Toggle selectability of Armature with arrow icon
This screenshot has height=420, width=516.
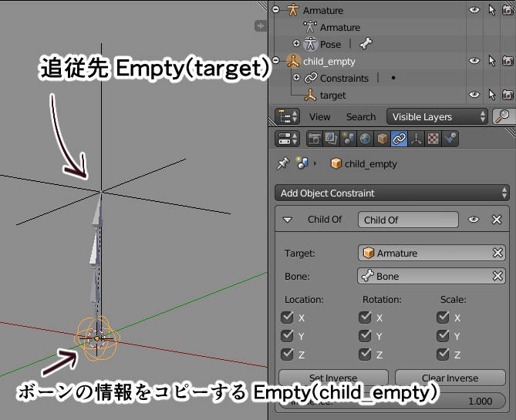click(491, 10)
